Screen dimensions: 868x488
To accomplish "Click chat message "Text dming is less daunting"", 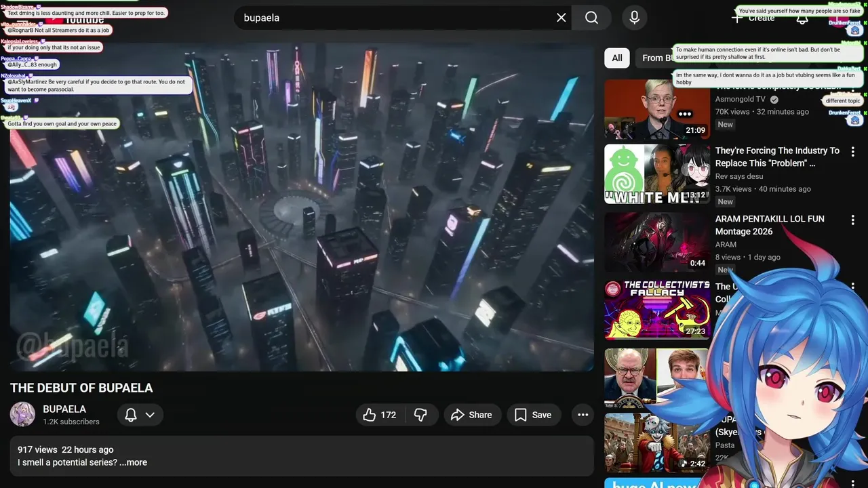I will click(86, 13).
